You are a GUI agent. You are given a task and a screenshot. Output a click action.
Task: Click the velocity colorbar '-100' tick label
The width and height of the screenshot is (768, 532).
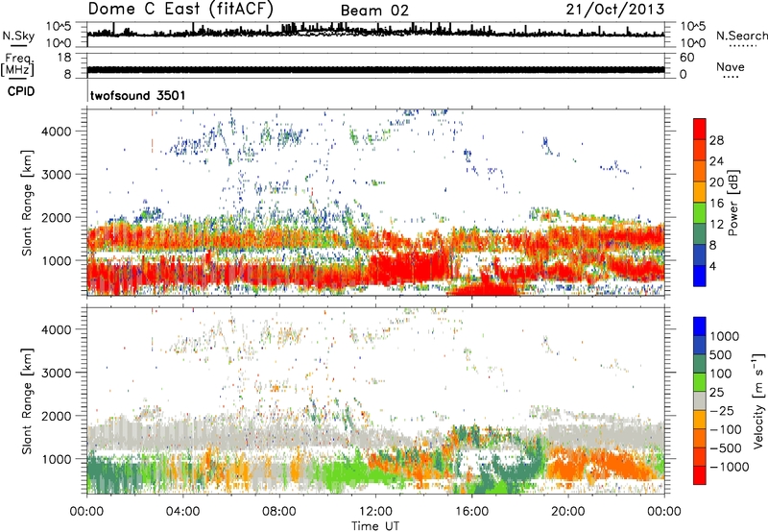click(x=726, y=429)
